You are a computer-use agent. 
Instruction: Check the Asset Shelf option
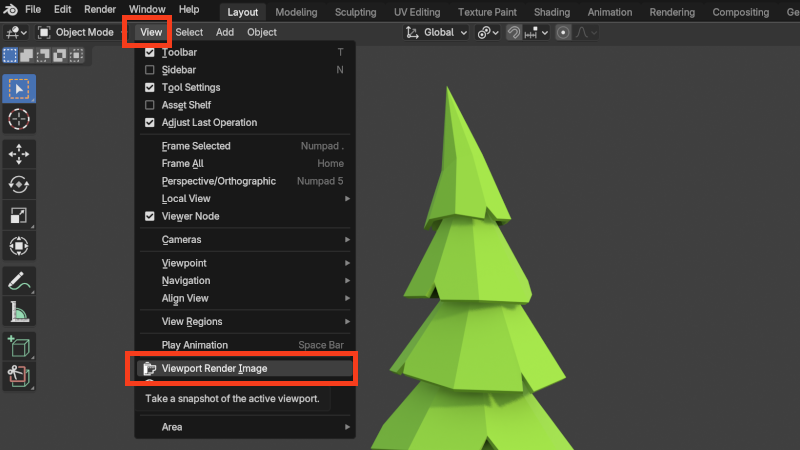150,105
